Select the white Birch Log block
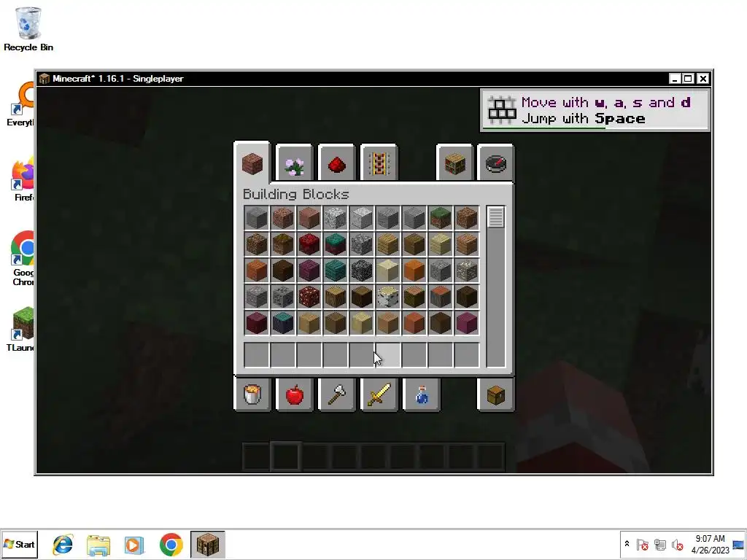The width and height of the screenshot is (747, 560). point(388,297)
